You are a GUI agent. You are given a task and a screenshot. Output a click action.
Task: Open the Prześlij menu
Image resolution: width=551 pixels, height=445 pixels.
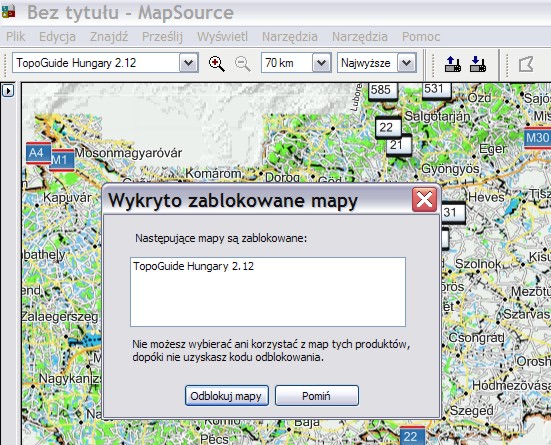tap(162, 37)
